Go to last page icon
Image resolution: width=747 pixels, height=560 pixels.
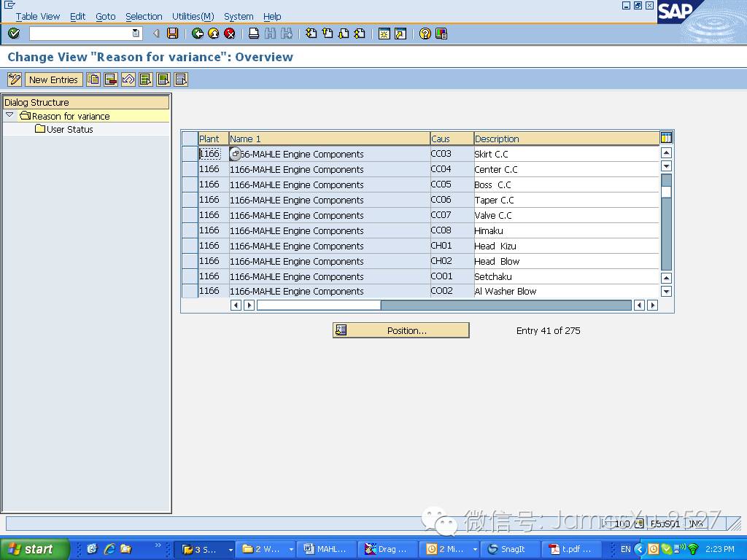coord(360,34)
